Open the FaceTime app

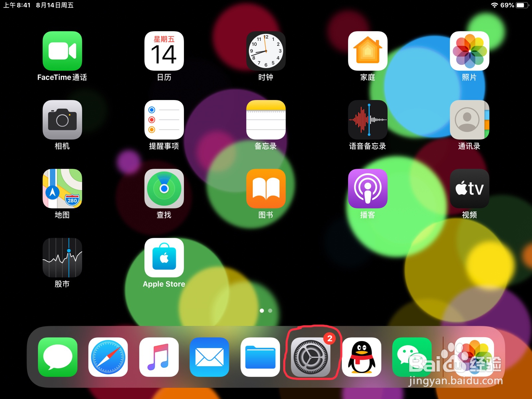point(62,51)
